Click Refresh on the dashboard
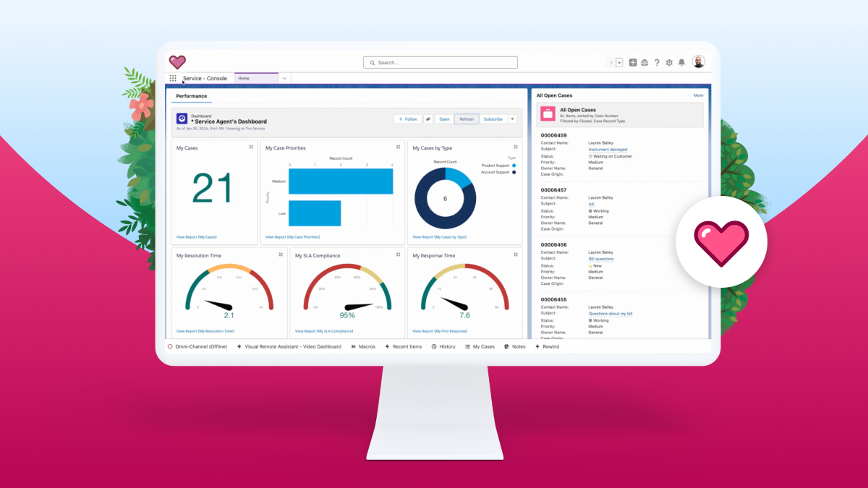This screenshot has width=868, height=488. pos(466,119)
